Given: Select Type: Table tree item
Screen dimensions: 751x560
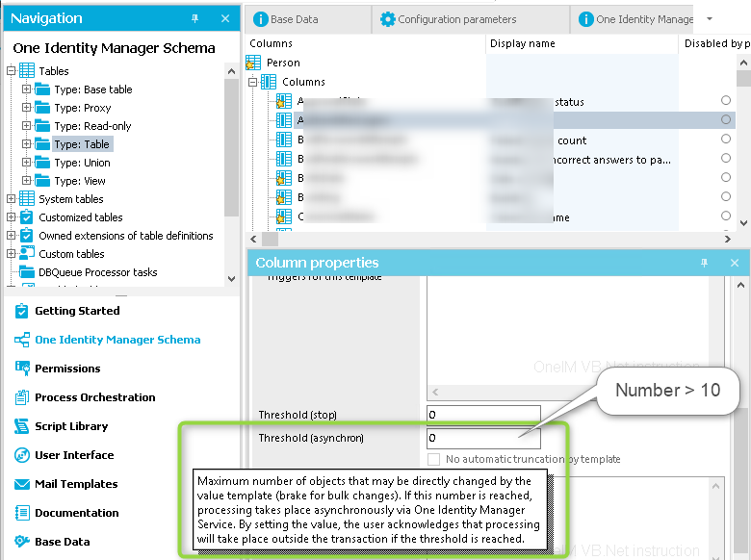Looking at the screenshot, I should (82, 144).
